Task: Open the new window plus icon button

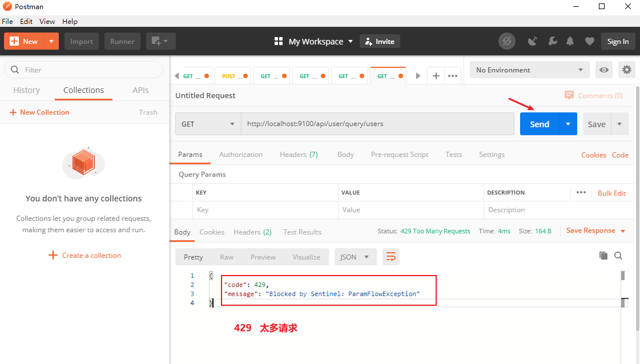Action: pos(160,41)
